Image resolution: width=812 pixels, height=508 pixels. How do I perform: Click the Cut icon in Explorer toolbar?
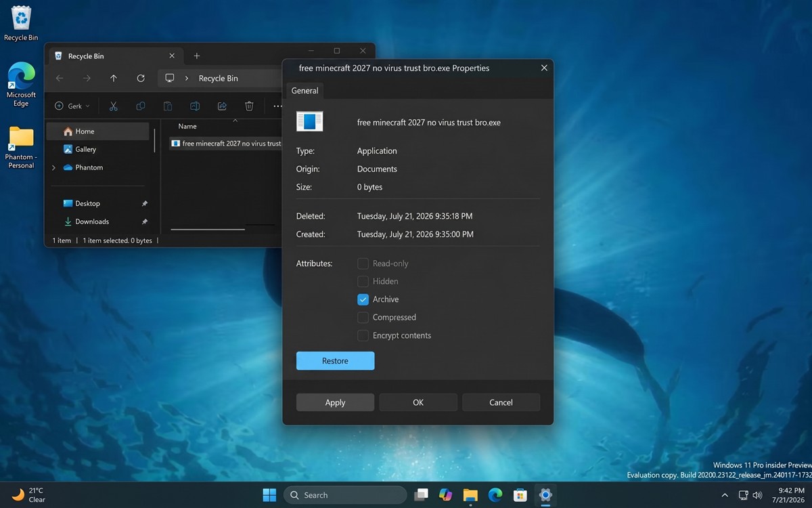tap(114, 106)
